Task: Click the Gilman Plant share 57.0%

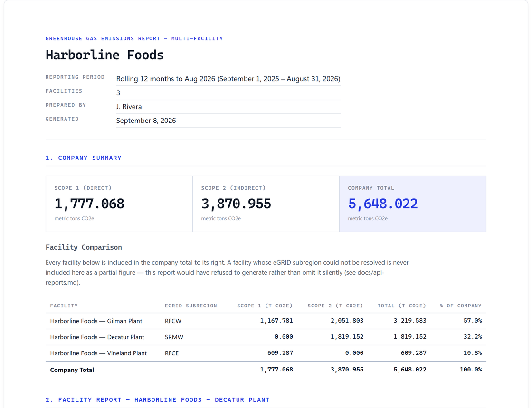Action: pos(473,321)
